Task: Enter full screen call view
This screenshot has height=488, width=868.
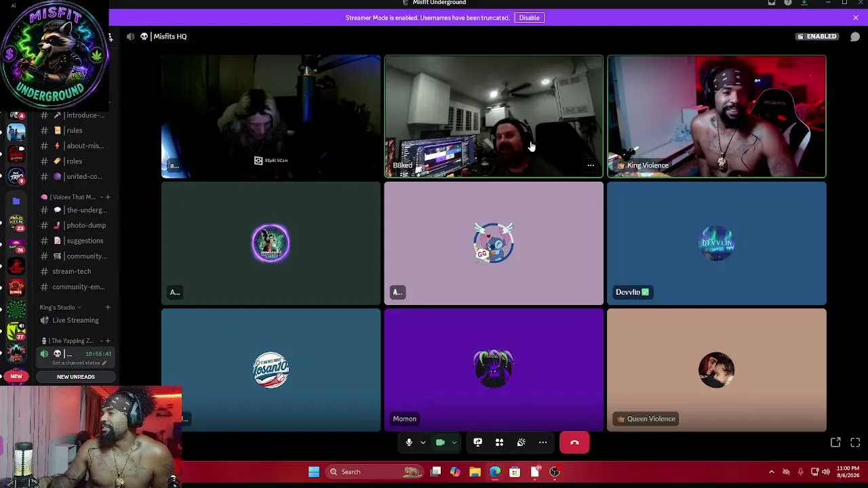Action: coord(855,443)
